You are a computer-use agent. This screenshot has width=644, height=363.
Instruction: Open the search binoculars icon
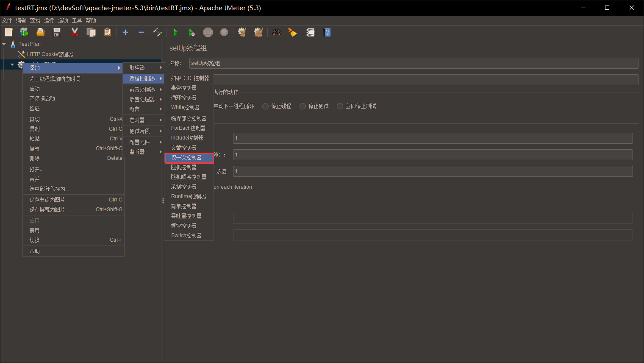pos(277,32)
